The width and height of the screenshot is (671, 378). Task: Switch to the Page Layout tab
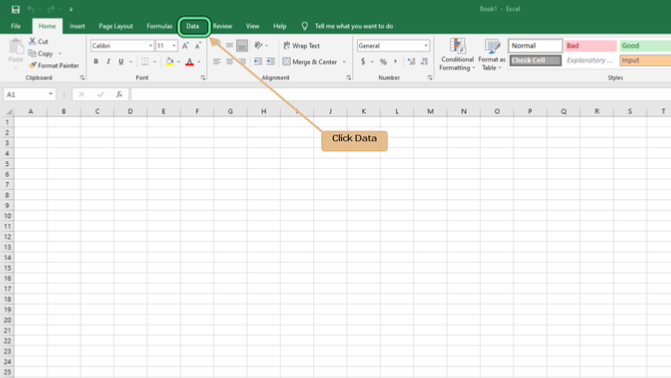click(116, 26)
